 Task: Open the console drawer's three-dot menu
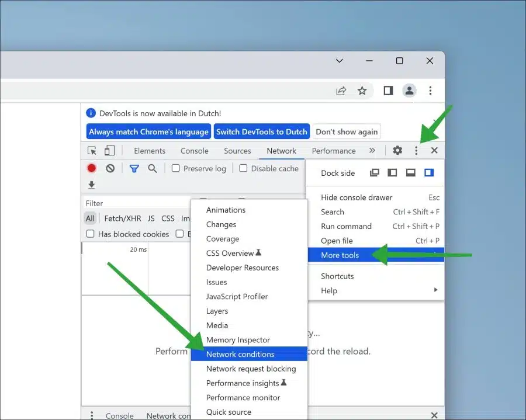pos(92,415)
